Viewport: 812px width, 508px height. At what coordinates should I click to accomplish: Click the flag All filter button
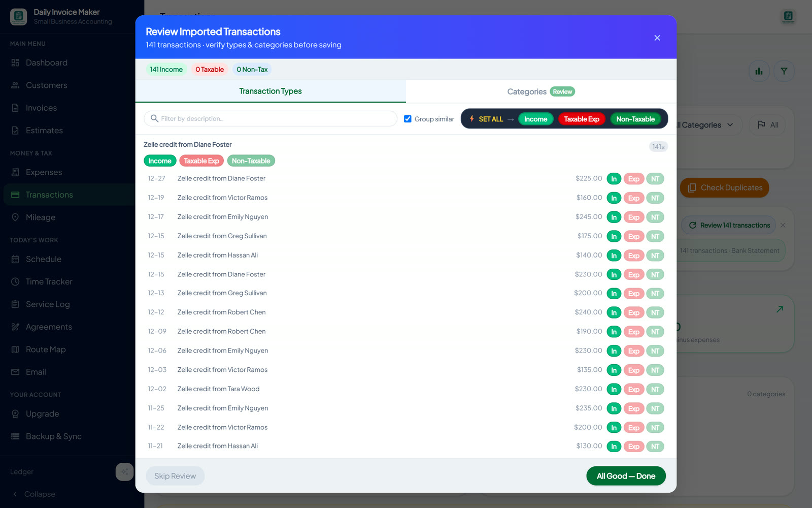click(767, 125)
